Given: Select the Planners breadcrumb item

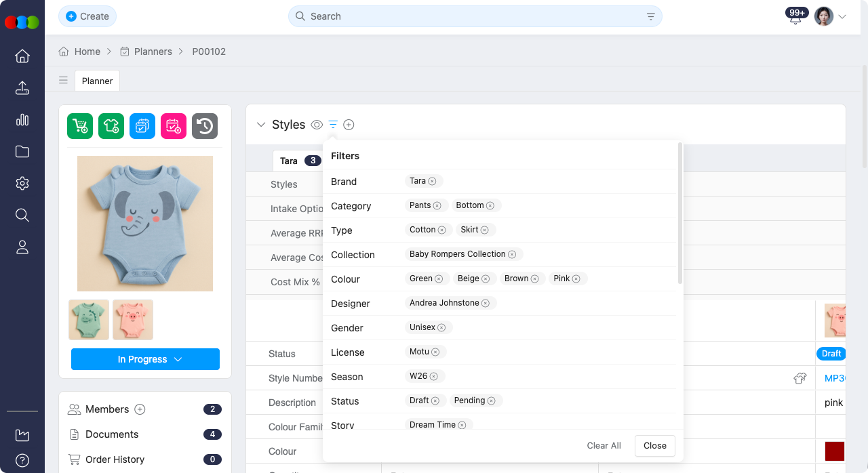Looking at the screenshot, I should pos(153,51).
